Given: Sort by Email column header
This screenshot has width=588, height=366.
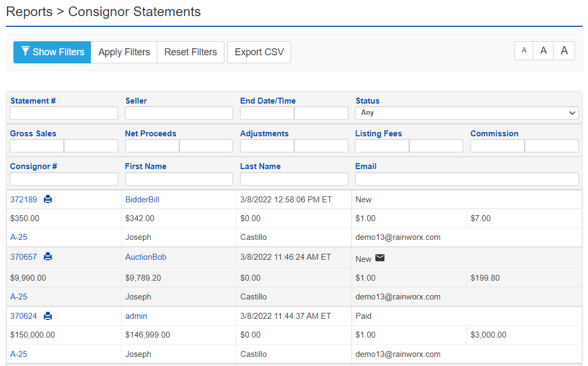Looking at the screenshot, I should [366, 166].
